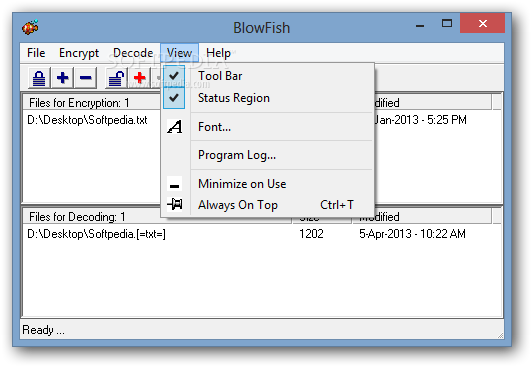
Task: Click the pin icon beside Always On Top
Action: [175, 204]
